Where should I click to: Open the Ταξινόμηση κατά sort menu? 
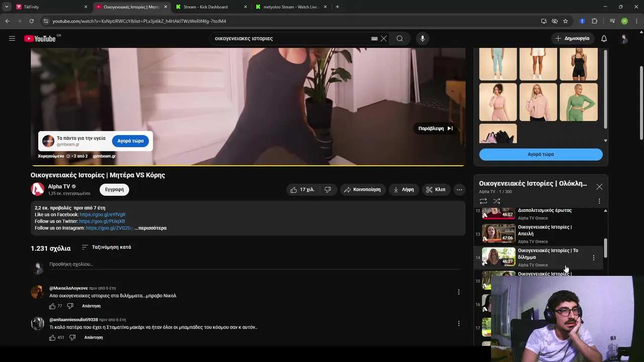(106, 247)
